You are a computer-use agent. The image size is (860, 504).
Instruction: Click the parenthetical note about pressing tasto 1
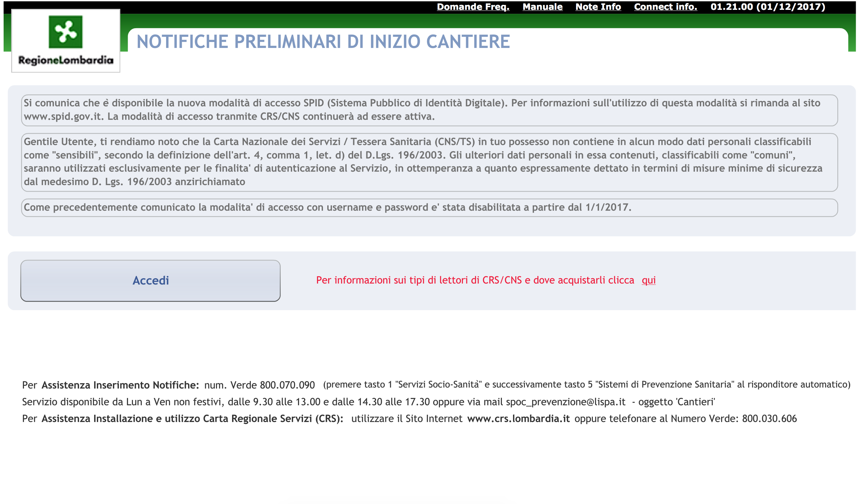pos(587,385)
